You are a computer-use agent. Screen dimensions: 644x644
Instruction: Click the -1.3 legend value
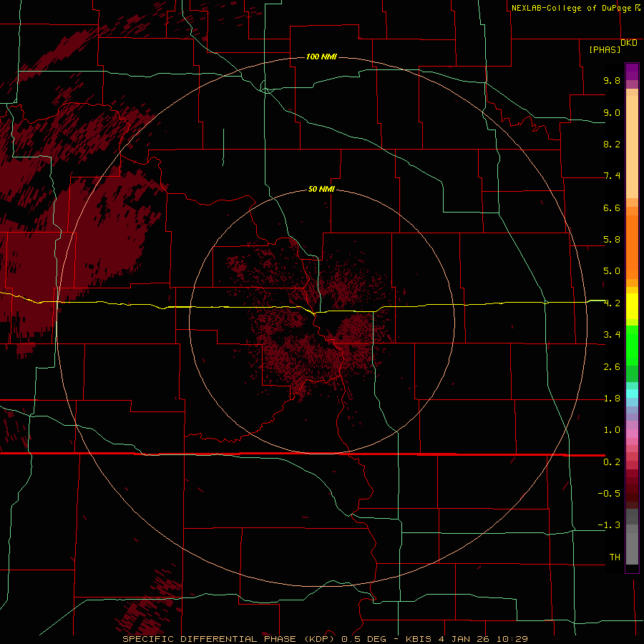[609, 525]
